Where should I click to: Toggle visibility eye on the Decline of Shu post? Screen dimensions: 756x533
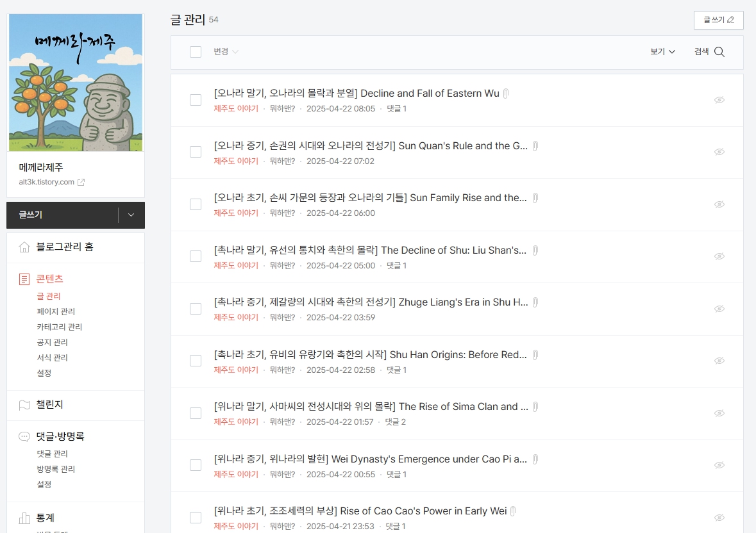tap(719, 257)
